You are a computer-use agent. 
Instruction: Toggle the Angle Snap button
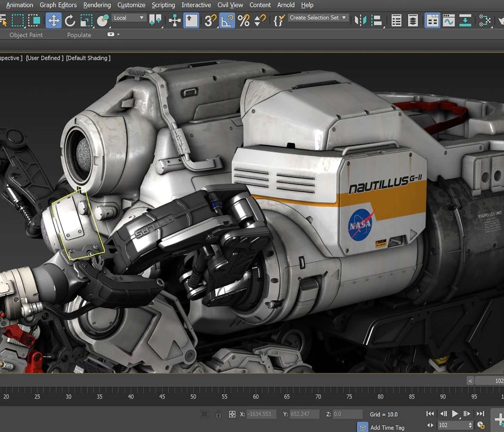point(227,21)
